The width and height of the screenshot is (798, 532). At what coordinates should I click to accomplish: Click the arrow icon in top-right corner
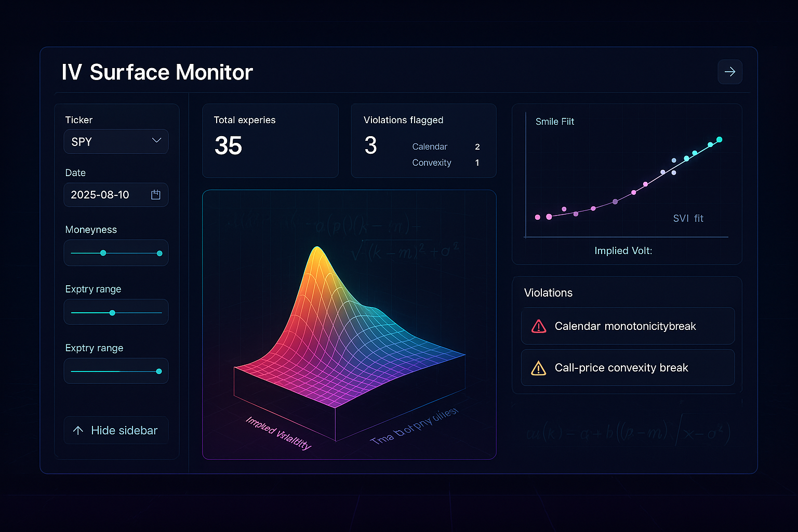(x=729, y=72)
